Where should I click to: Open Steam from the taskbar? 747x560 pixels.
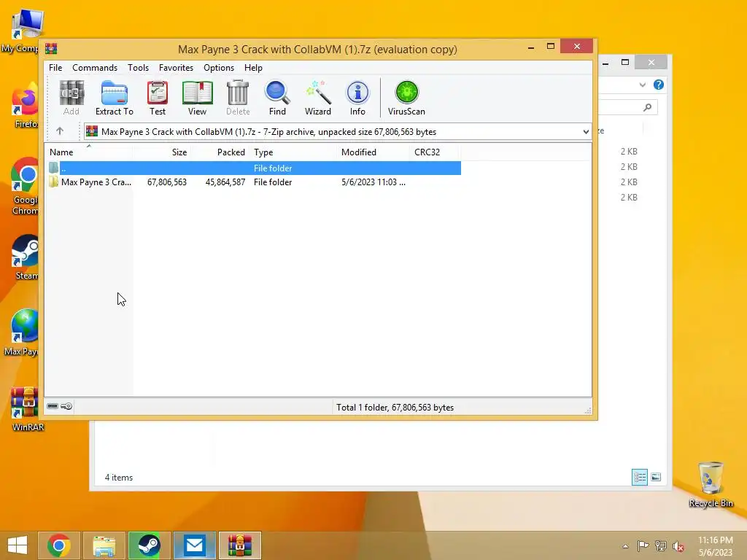[149, 545]
